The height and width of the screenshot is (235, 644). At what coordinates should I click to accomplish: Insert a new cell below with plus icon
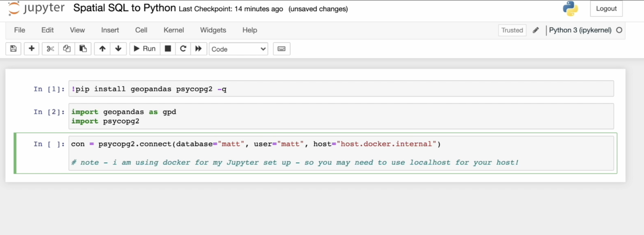pyautogui.click(x=31, y=49)
